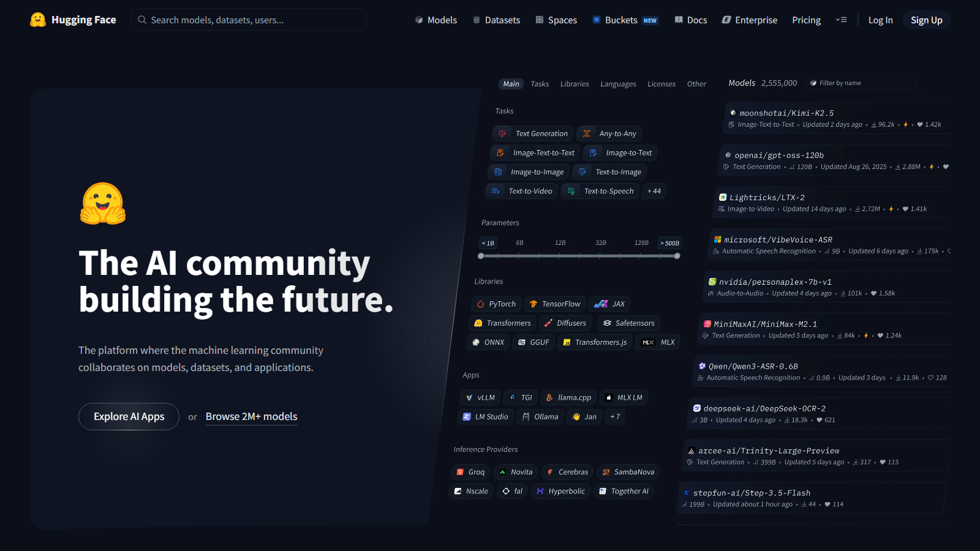
Task: Click the Filter by name input
Action: (861, 83)
